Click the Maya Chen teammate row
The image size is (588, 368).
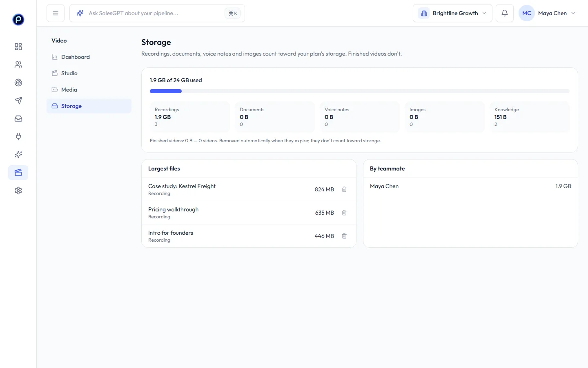470,186
